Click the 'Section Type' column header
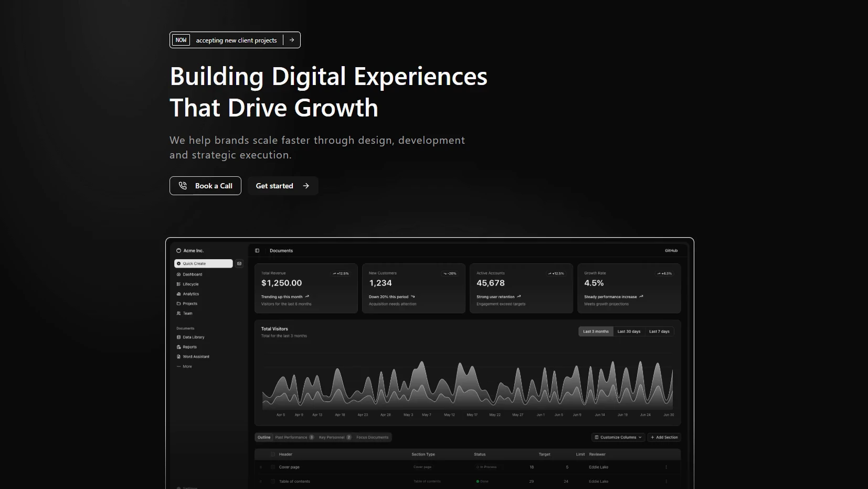The height and width of the screenshot is (489, 868). [424, 454]
